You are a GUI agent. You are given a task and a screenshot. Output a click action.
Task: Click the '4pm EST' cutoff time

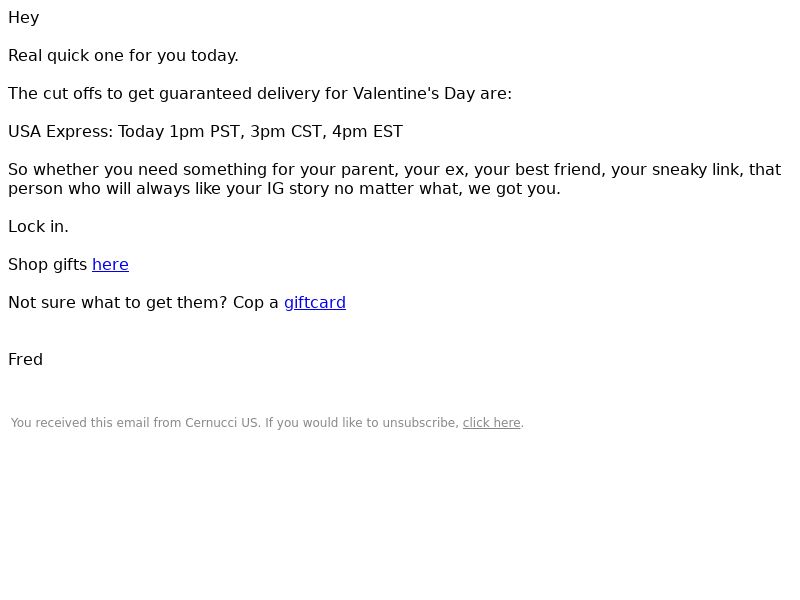367,132
